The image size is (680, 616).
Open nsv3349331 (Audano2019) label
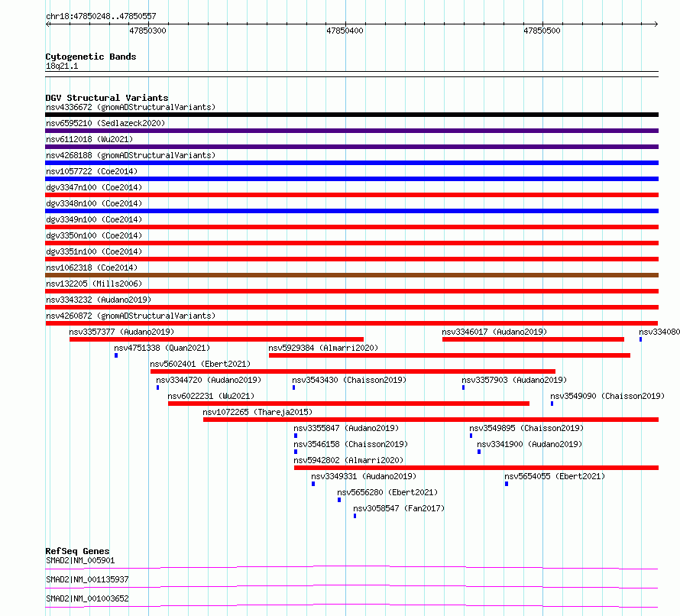364,476
